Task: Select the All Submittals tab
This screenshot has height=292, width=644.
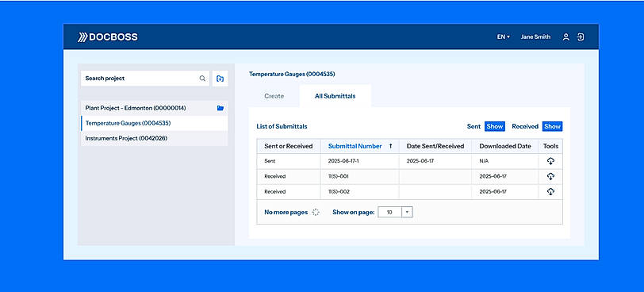Action: click(x=335, y=96)
